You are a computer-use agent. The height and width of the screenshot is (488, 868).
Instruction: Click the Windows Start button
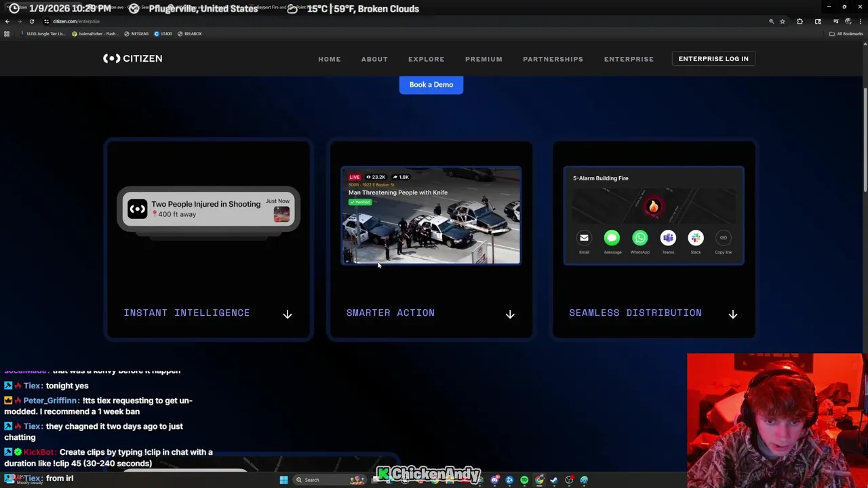pyautogui.click(x=284, y=480)
